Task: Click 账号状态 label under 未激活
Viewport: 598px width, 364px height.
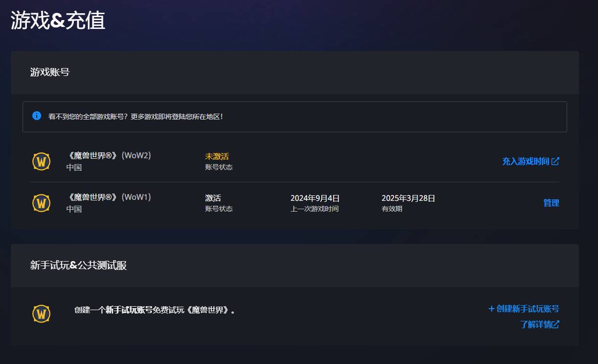Action: [x=219, y=167]
